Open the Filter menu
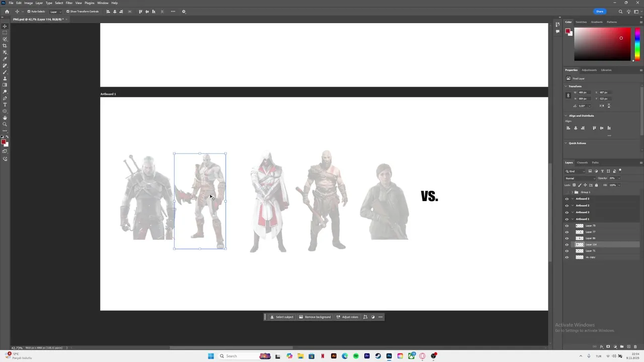Image resolution: width=644 pixels, height=362 pixels. [69, 3]
